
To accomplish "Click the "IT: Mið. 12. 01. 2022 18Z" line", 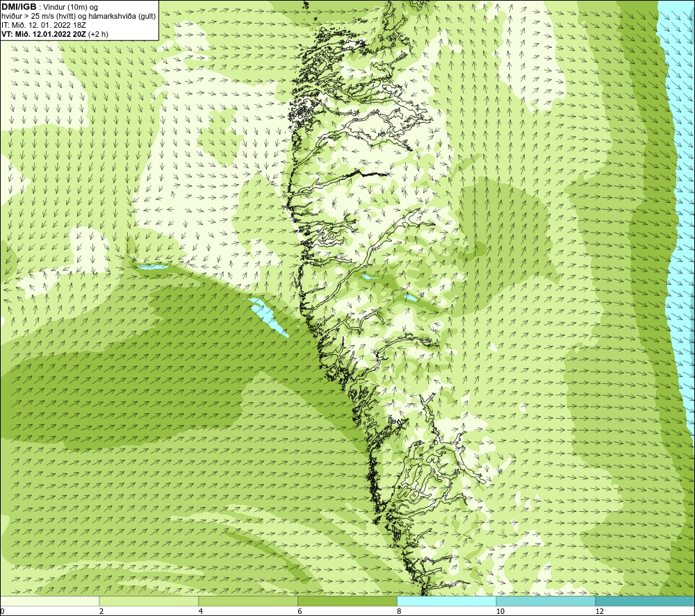I will point(44,25).
